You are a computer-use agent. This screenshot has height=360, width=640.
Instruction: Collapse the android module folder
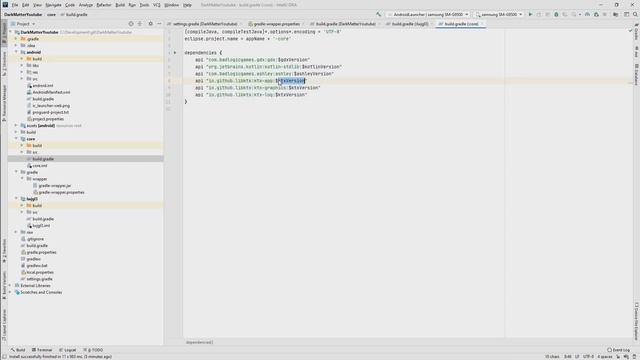pos(16,52)
